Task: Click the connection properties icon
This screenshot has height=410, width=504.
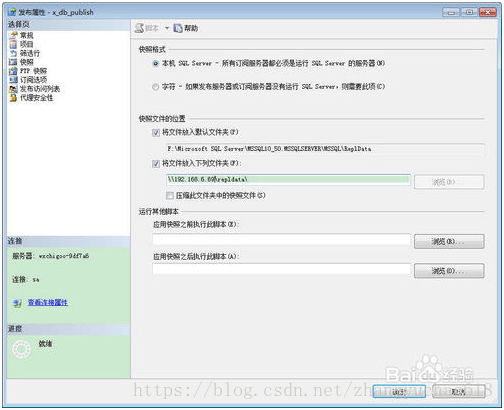Action: click(x=17, y=303)
